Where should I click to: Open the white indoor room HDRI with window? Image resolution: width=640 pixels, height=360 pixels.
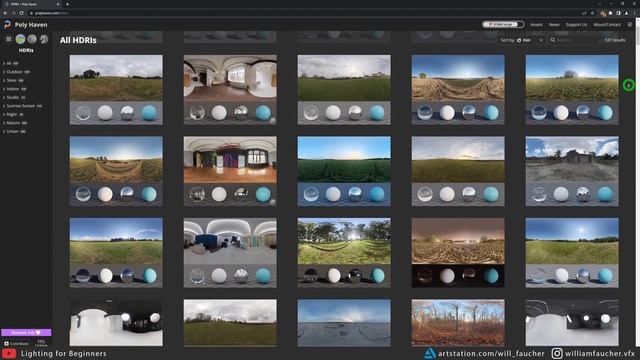[230, 89]
